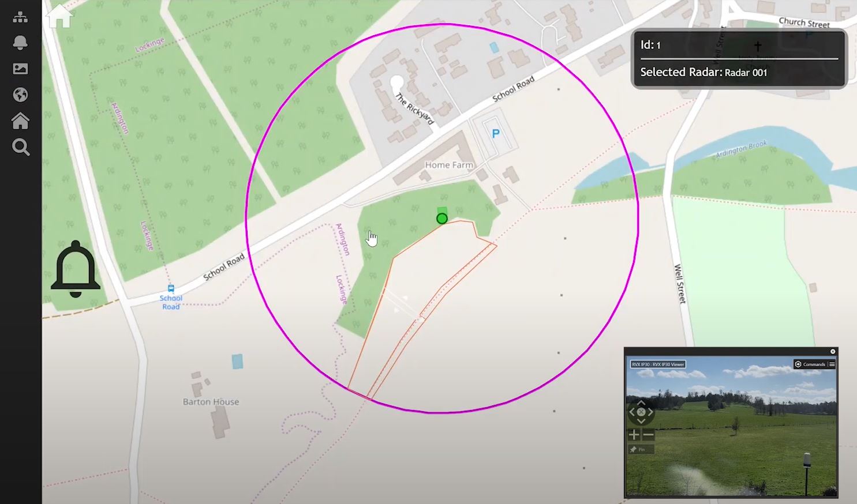Open the image gallery sidebar icon
The height and width of the screenshot is (504, 857).
click(20, 69)
